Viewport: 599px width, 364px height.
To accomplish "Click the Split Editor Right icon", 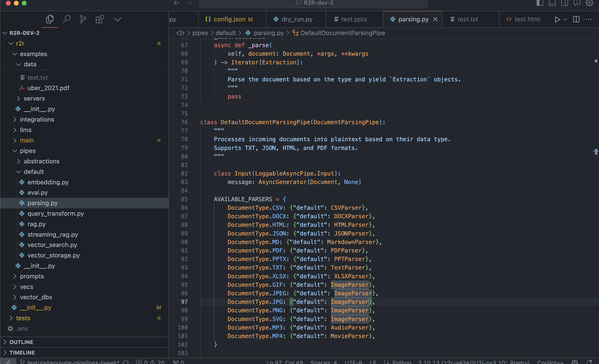I will point(576,19).
